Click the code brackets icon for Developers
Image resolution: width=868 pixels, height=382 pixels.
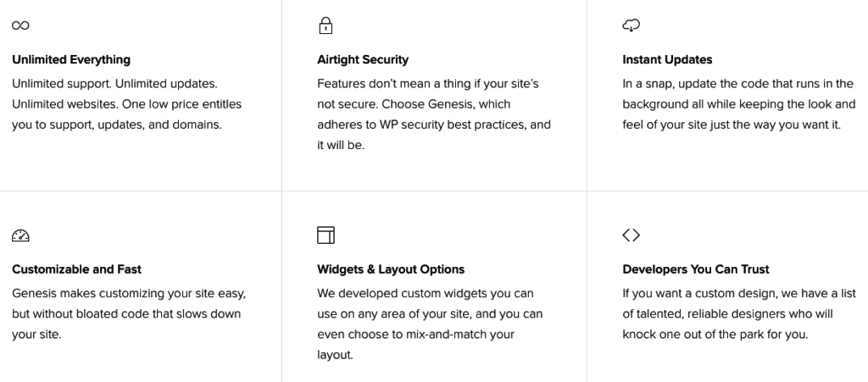tap(631, 235)
